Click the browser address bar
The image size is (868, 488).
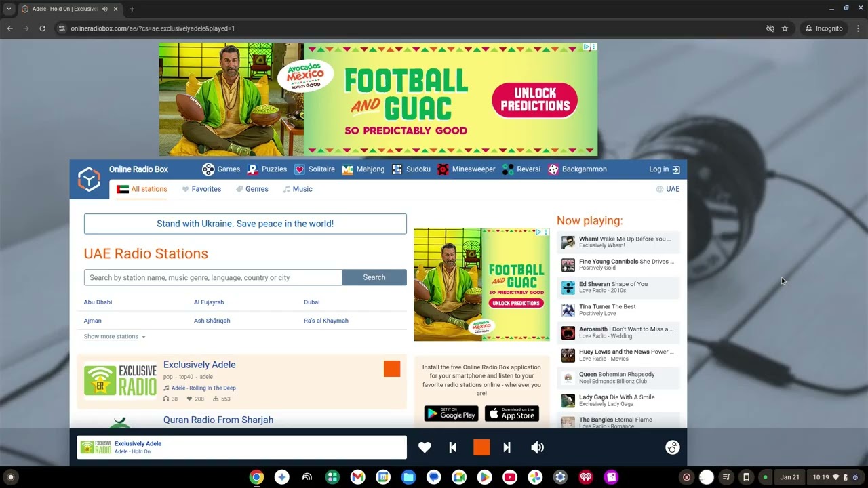coord(407,28)
